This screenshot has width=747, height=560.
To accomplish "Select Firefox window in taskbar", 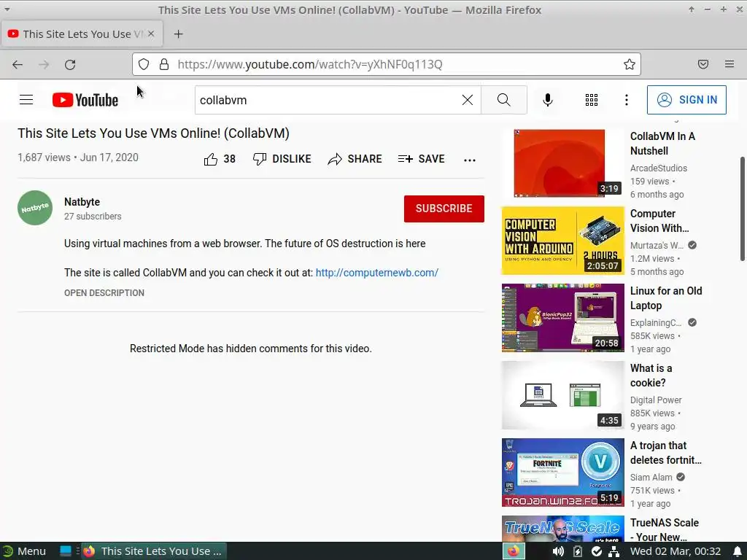I will (153, 551).
